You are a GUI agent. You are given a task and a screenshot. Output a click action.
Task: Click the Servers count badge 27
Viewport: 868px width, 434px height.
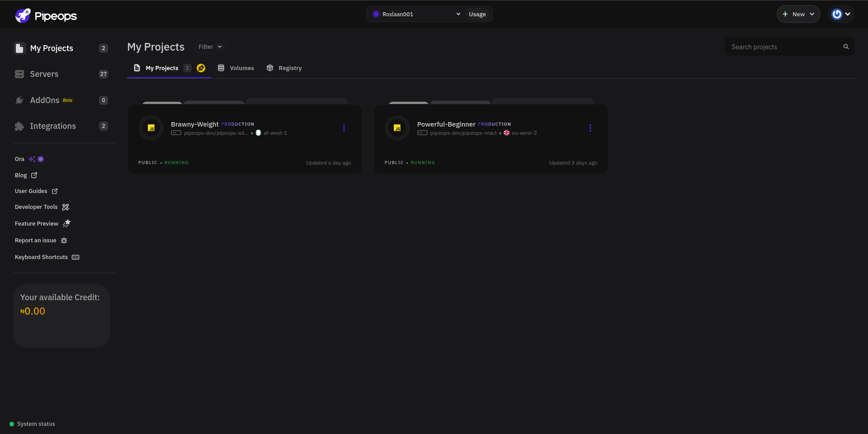(104, 74)
